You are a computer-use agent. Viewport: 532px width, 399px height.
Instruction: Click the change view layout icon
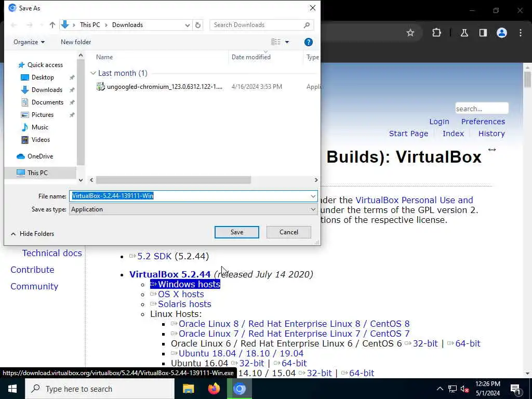coord(276,42)
